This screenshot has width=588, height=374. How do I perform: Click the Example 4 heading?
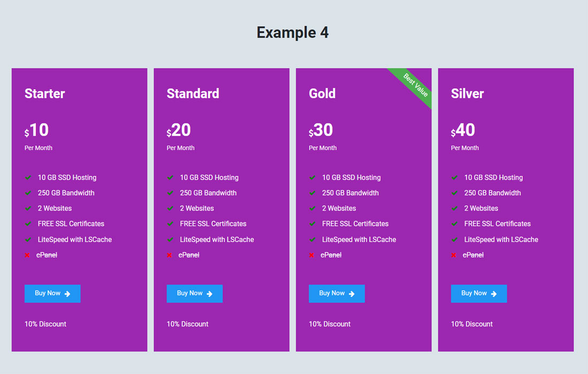(x=292, y=33)
